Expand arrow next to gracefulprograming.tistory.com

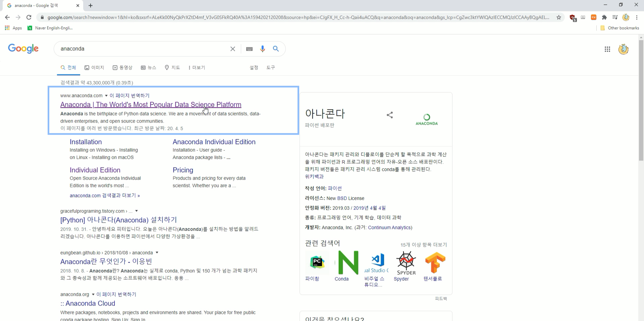pos(137,211)
